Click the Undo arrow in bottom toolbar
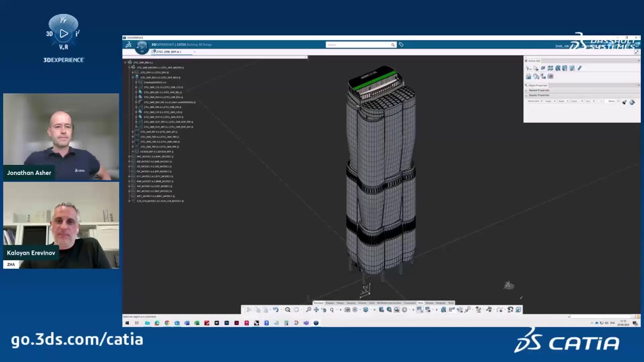This screenshot has width=644, height=362. pos(275,310)
